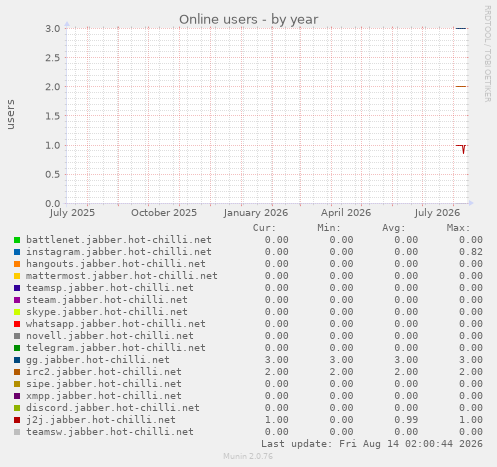Click the gg.jabber.hot-chilli.net navy swatch
Viewport: 497px width, 467px height.
pyautogui.click(x=17, y=360)
